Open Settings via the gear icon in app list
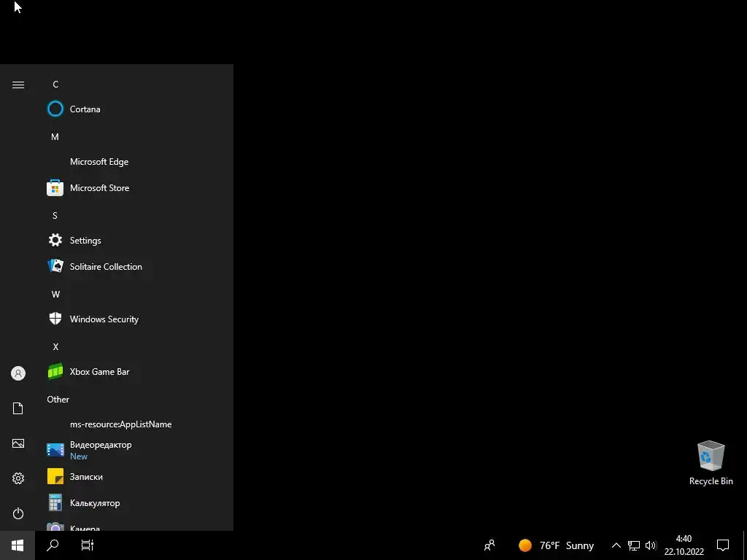747x560 pixels. [x=55, y=240]
